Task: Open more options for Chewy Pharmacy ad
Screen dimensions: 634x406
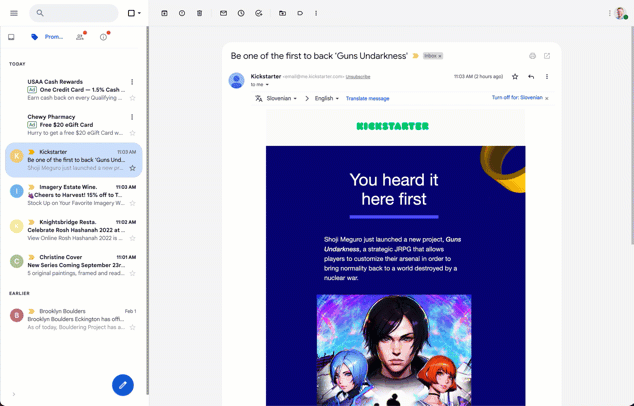Action: tap(132, 117)
